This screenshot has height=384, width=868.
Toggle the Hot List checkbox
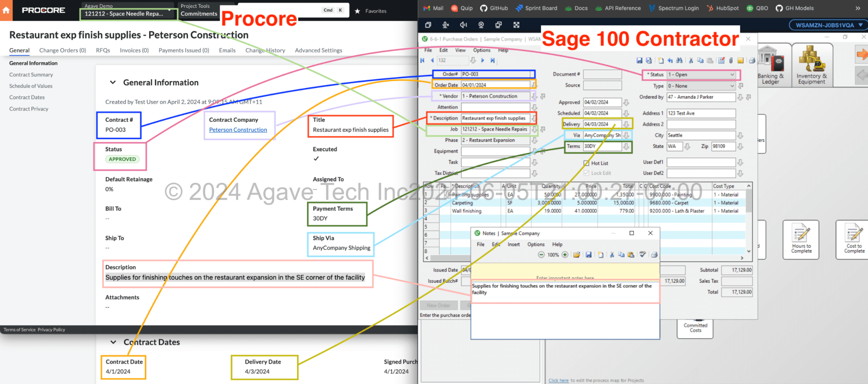(x=586, y=163)
